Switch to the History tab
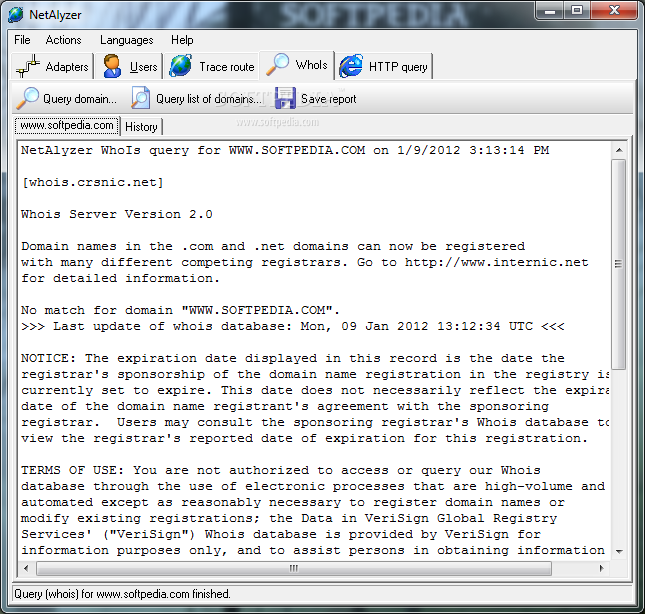Screen dimensions: 645x614 (141, 127)
